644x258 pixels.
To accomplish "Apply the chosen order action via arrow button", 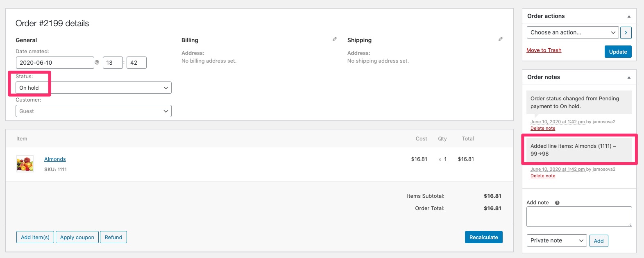I will coord(626,32).
